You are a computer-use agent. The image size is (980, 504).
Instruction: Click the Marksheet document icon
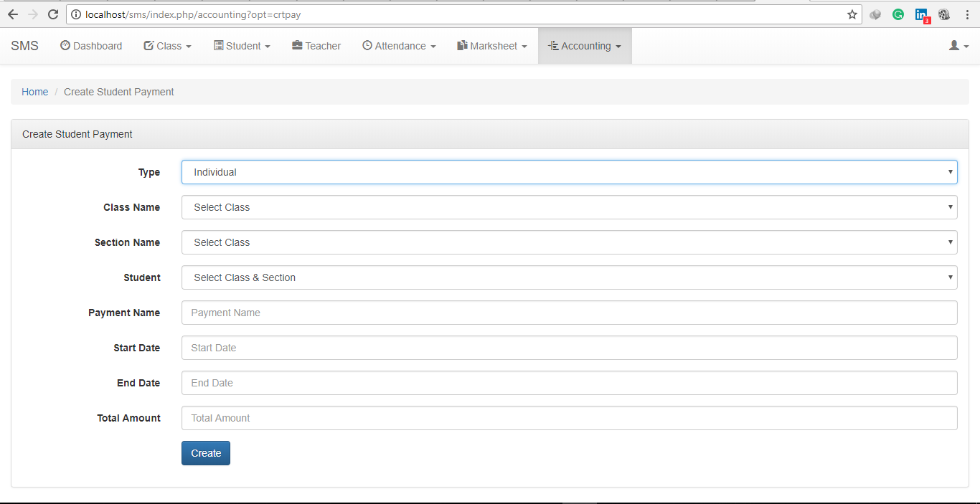461,45
